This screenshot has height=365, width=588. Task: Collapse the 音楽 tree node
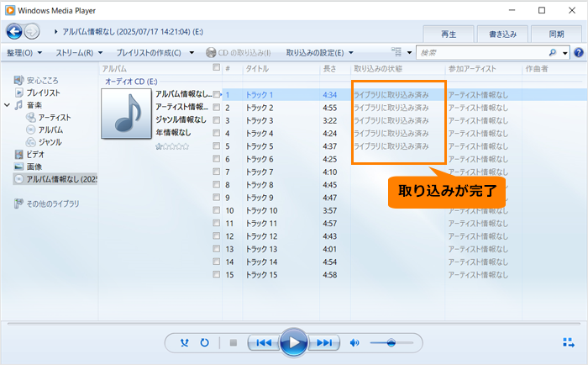click(7, 105)
